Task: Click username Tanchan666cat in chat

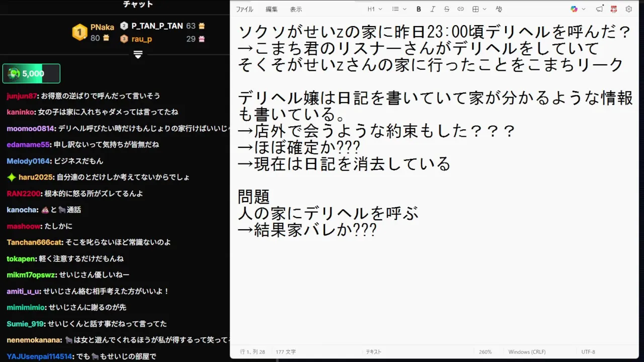Action: [34, 242]
